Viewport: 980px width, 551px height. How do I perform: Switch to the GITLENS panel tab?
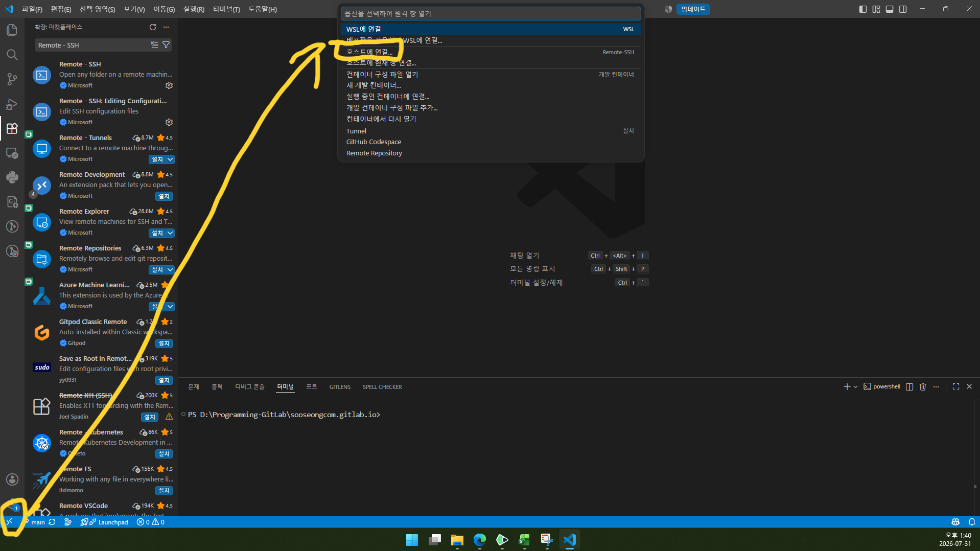[340, 387]
